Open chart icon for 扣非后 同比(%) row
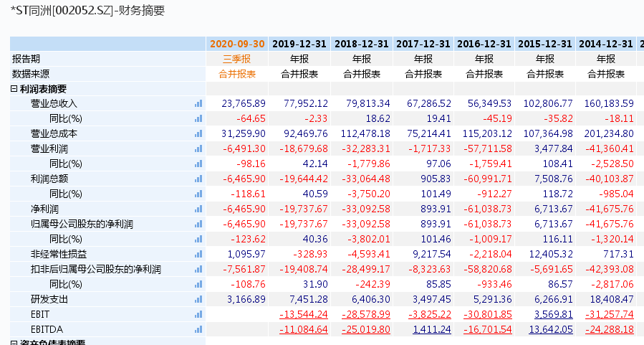644x345 pixels. (198, 285)
